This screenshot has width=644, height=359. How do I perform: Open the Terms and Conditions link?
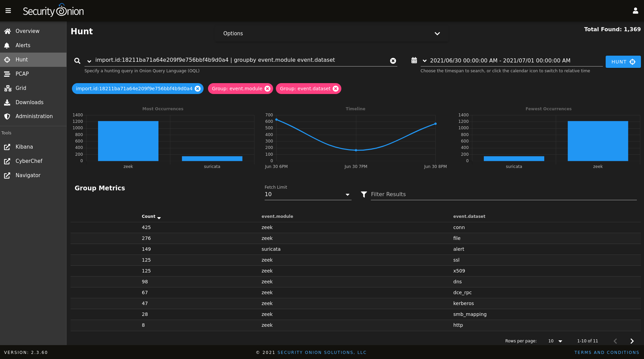(x=607, y=352)
